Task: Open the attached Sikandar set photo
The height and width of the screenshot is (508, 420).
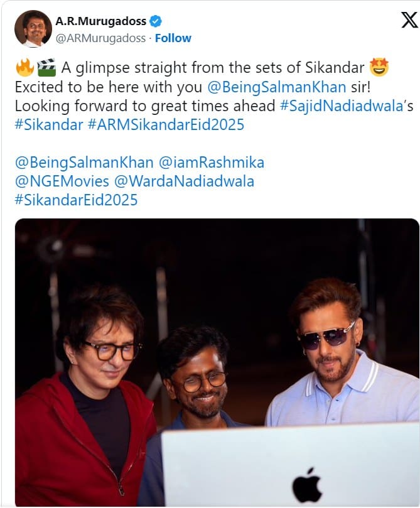Action: (x=217, y=362)
